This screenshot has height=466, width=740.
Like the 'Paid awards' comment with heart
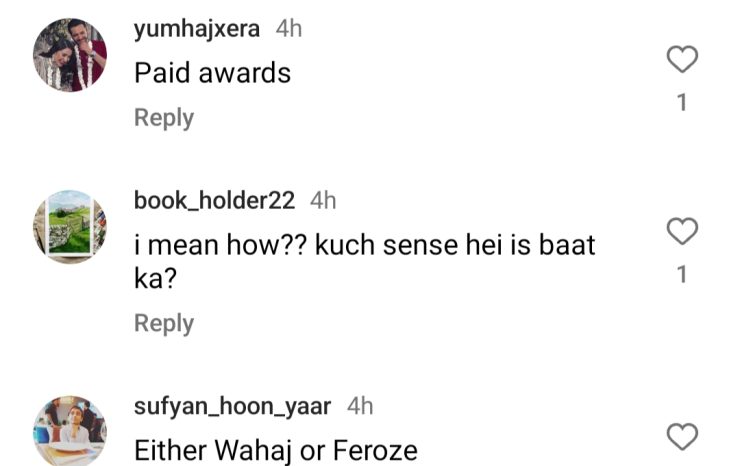tap(682, 59)
